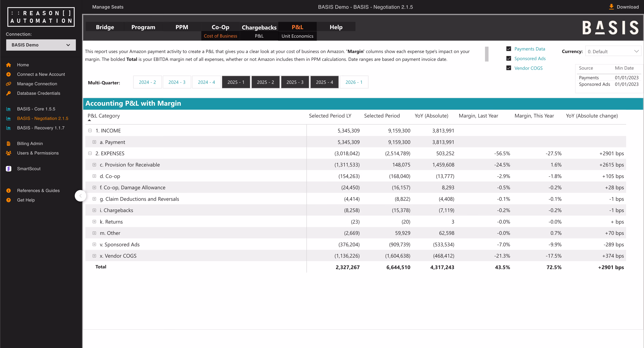Click Manage Seats link
Image resolution: width=644 pixels, height=348 pixels.
pyautogui.click(x=108, y=7)
